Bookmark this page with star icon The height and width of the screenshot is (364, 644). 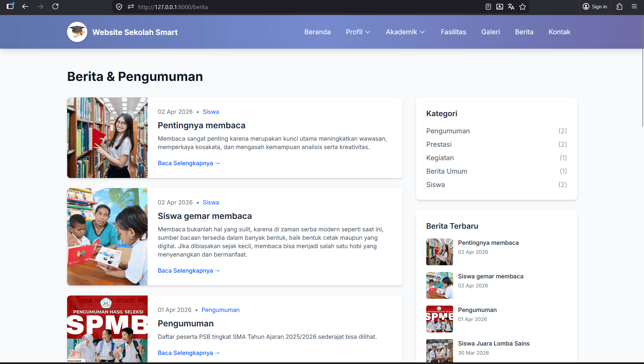pyautogui.click(x=523, y=7)
